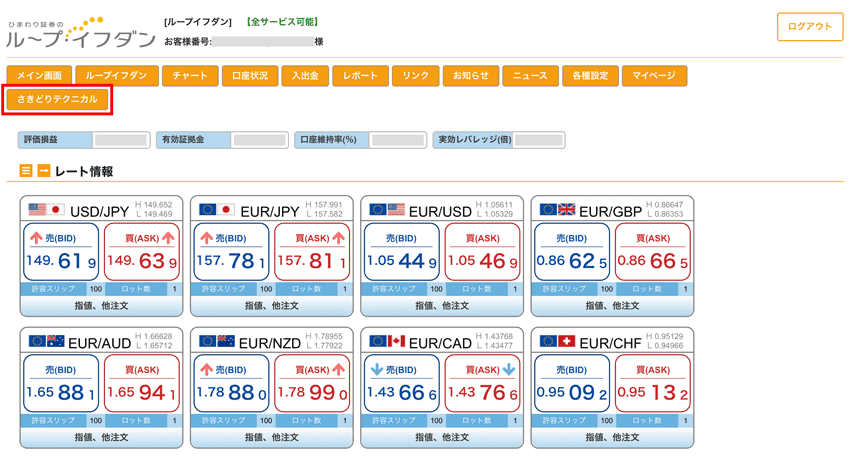Click EUR/AUD 許容スリップ value field

point(95,421)
